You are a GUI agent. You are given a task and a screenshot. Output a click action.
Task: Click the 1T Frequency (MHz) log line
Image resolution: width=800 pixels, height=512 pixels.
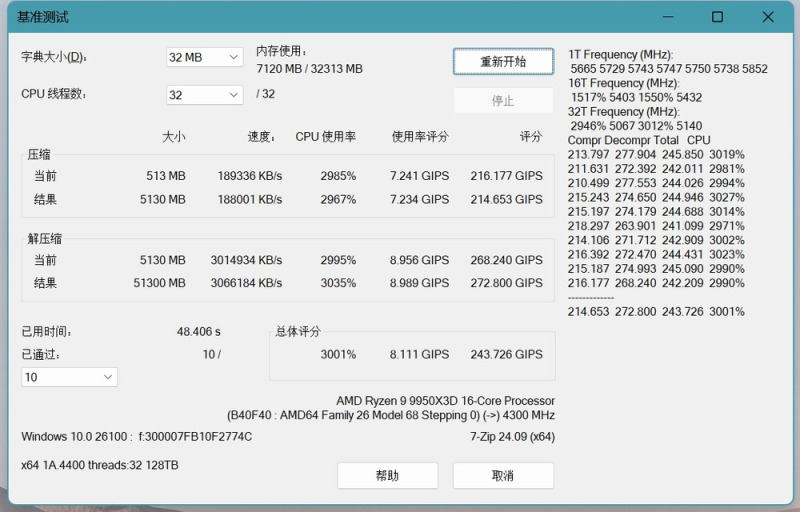point(620,54)
